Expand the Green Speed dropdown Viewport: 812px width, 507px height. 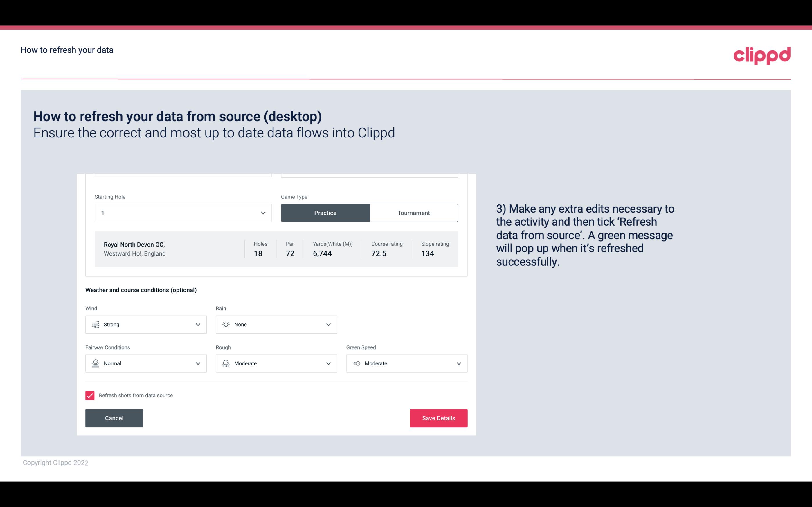(408, 363)
